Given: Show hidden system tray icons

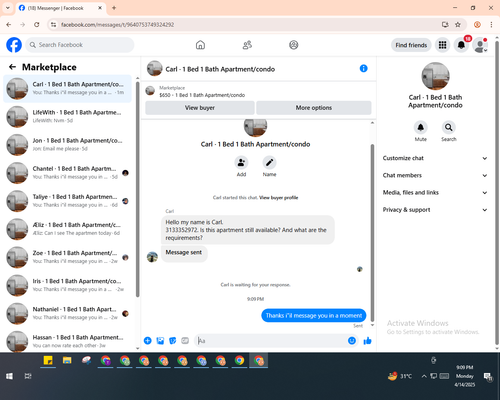Looking at the screenshot, I should click(x=424, y=376).
